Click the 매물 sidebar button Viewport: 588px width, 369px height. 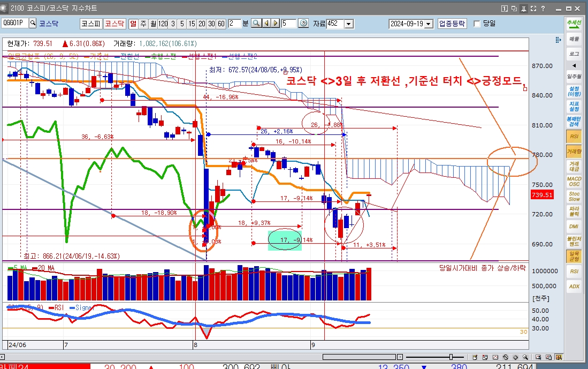point(574,39)
